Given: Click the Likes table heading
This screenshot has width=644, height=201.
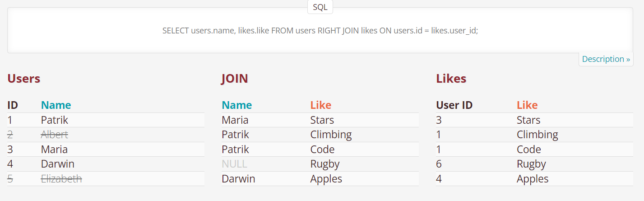Looking at the screenshot, I should pos(451,79).
